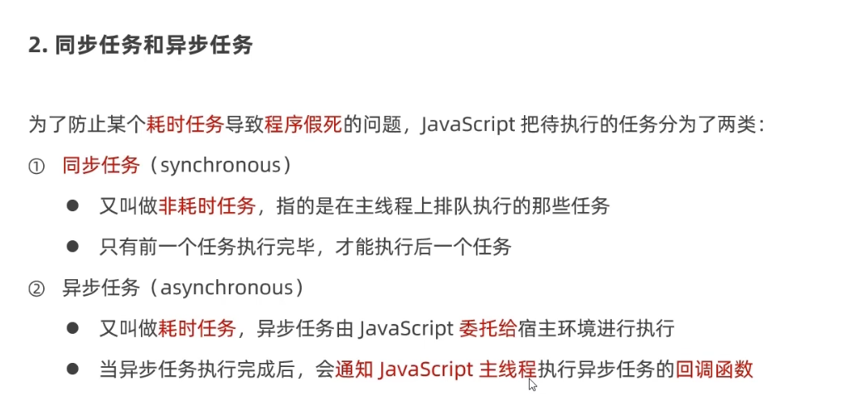Click the circled number ① marker
Image resolution: width=868 pixels, height=401 pixels.
coord(36,167)
